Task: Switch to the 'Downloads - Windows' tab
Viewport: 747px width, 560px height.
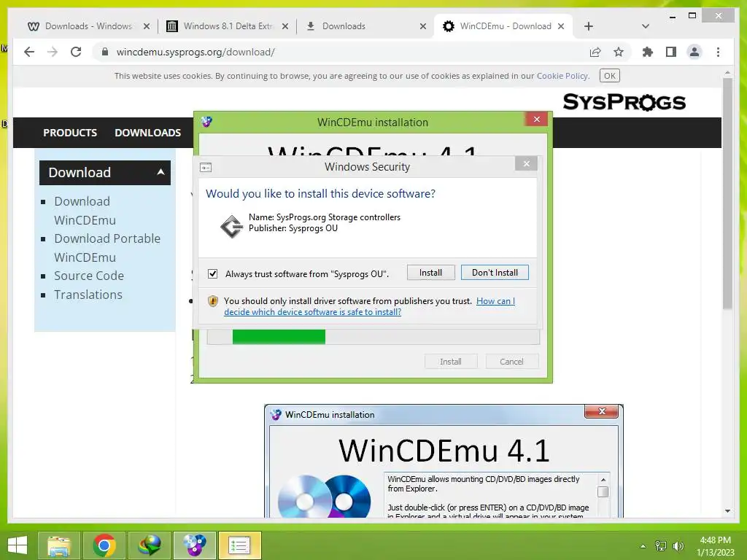Action: tap(88, 26)
